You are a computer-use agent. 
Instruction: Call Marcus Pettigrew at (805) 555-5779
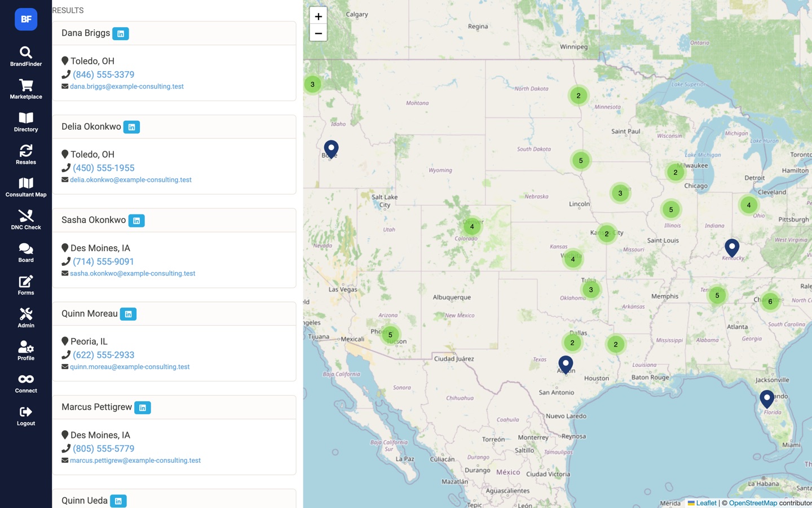pyautogui.click(x=104, y=449)
